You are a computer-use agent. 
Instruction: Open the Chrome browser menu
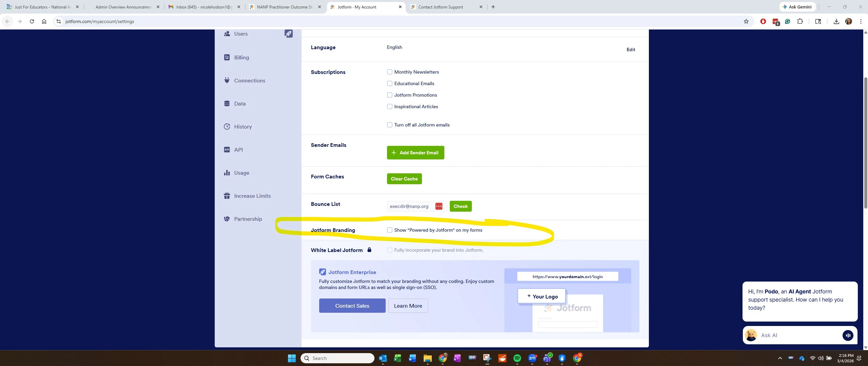861,21
